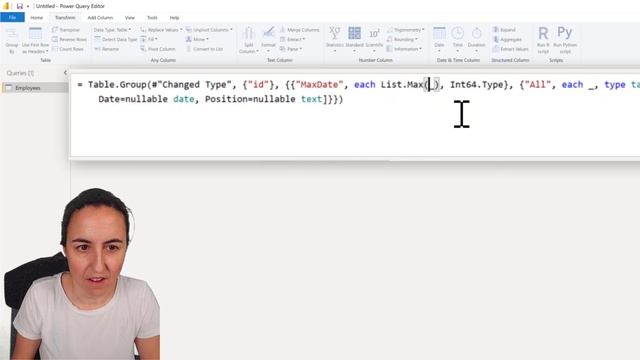The image size is (640, 360).
Task: Click the Save icon in title bar
Action: tap(19, 6)
